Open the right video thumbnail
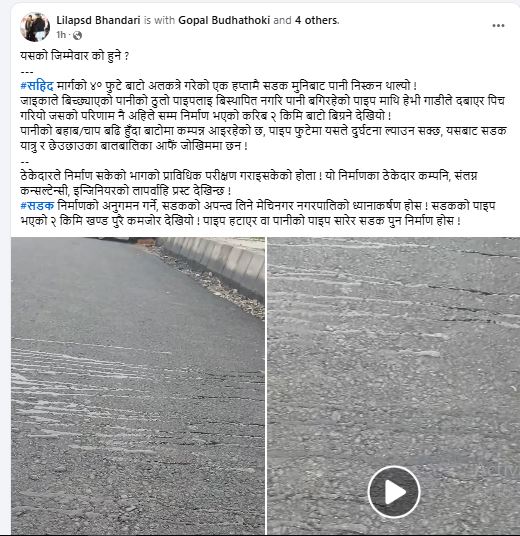Image resolution: width=520 pixels, height=536 pixels. (393, 386)
